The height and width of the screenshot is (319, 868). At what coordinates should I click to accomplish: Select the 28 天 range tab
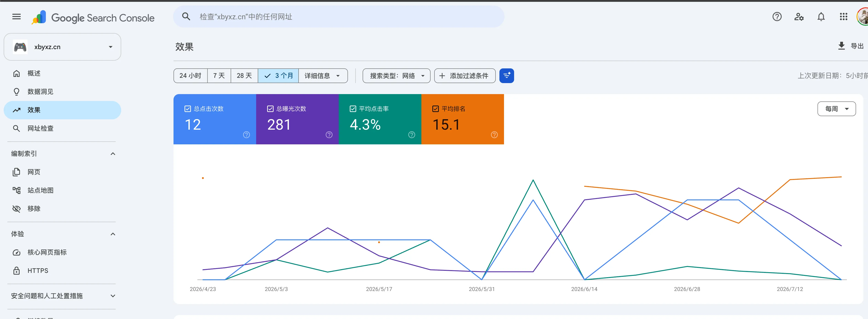coord(244,76)
